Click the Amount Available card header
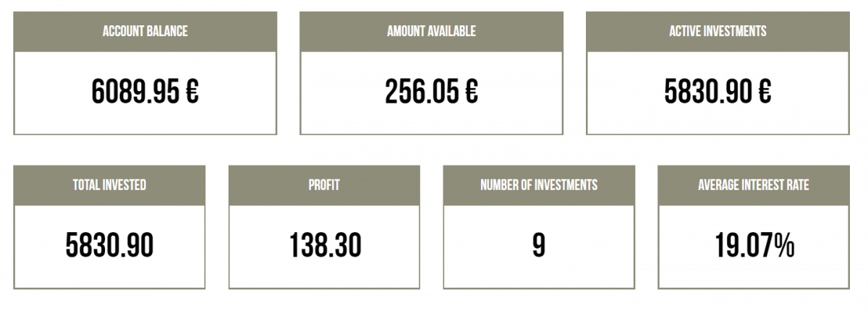 pyautogui.click(x=431, y=31)
